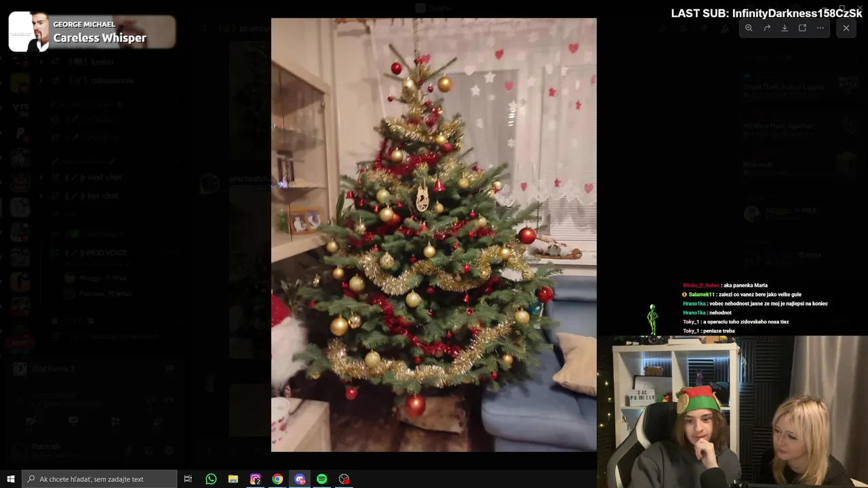Zoom into the image with the magnifier icon
Image resolution: width=868 pixels, height=488 pixels.
click(749, 28)
